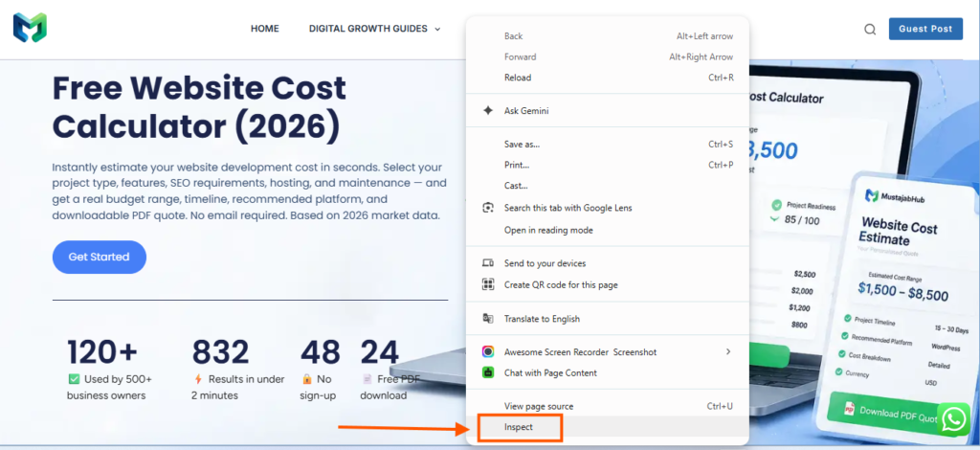Click the "Results in under 2 minutes" text
The image size is (980, 450).
point(238,388)
